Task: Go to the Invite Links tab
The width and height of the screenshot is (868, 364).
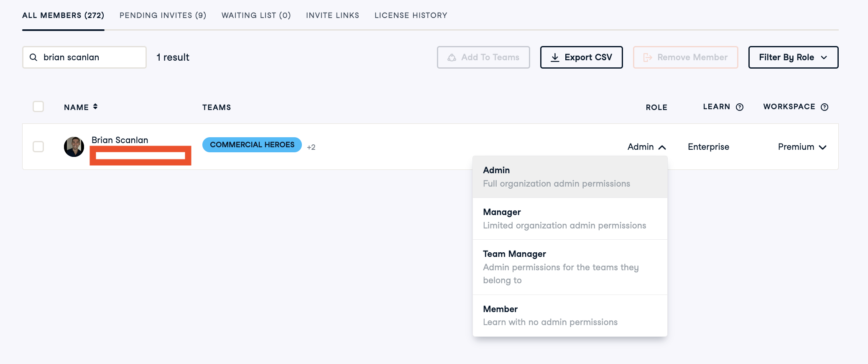Action: 332,15
